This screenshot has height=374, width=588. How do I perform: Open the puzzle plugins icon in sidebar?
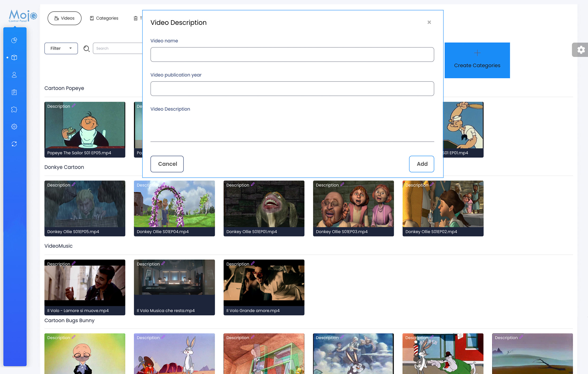[14, 109]
